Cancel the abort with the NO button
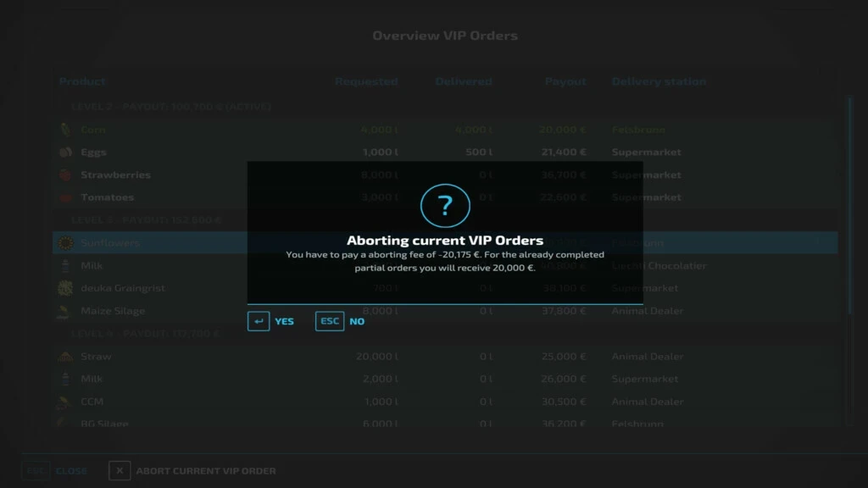The image size is (868, 488). pos(357,321)
